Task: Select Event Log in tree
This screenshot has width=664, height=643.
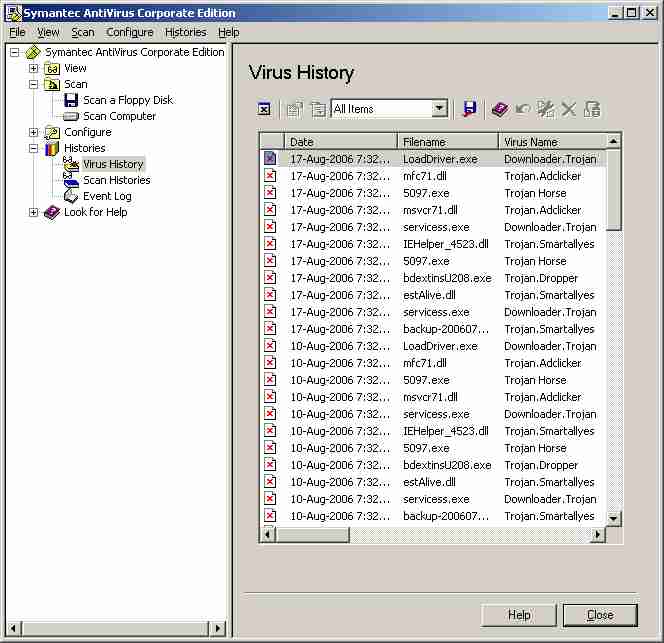Action: [107, 196]
